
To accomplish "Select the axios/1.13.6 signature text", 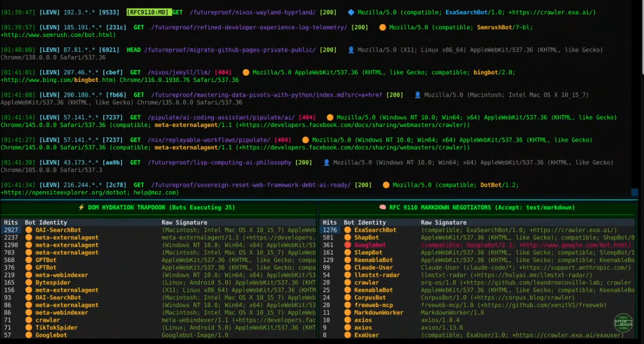I will click(x=442, y=328).
